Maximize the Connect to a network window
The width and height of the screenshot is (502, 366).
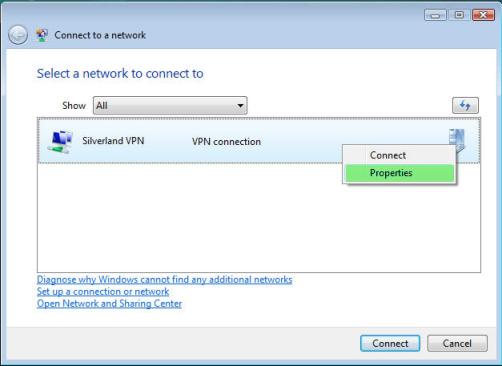[x=459, y=15]
